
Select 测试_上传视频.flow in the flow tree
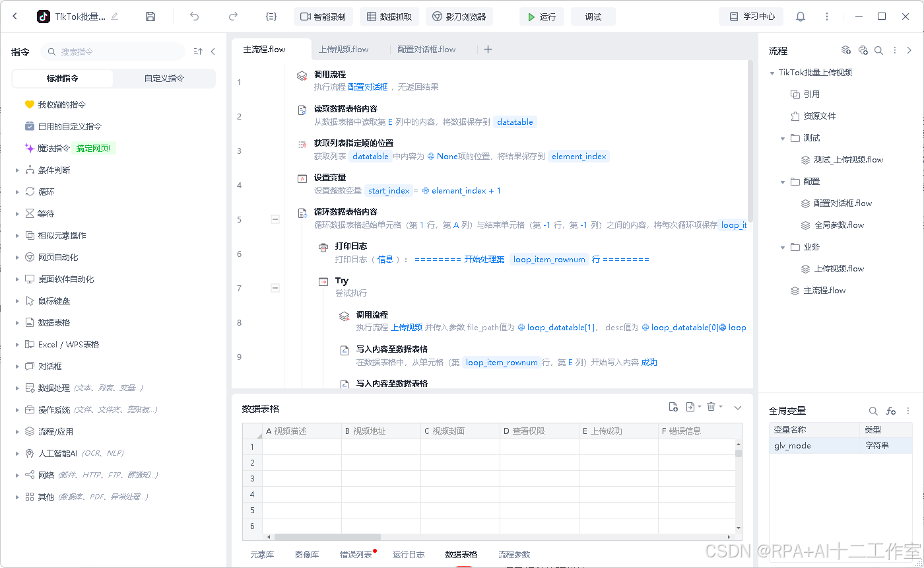coord(848,160)
